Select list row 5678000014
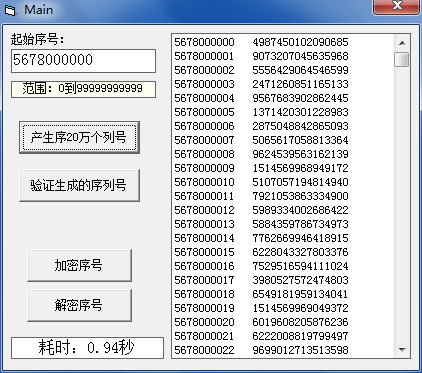 coord(282,238)
